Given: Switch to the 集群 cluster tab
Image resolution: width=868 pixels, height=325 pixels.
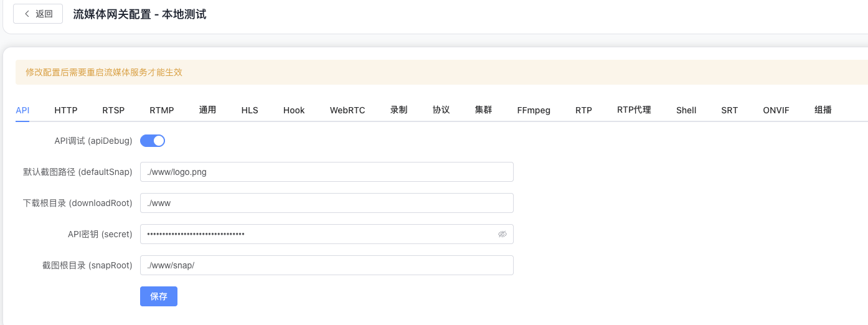Looking at the screenshot, I should 484,110.
